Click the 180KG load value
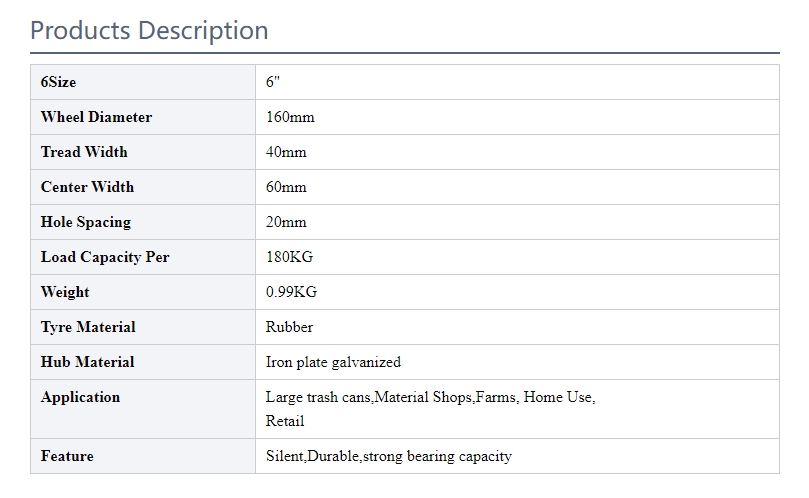The width and height of the screenshot is (809, 498). click(289, 257)
